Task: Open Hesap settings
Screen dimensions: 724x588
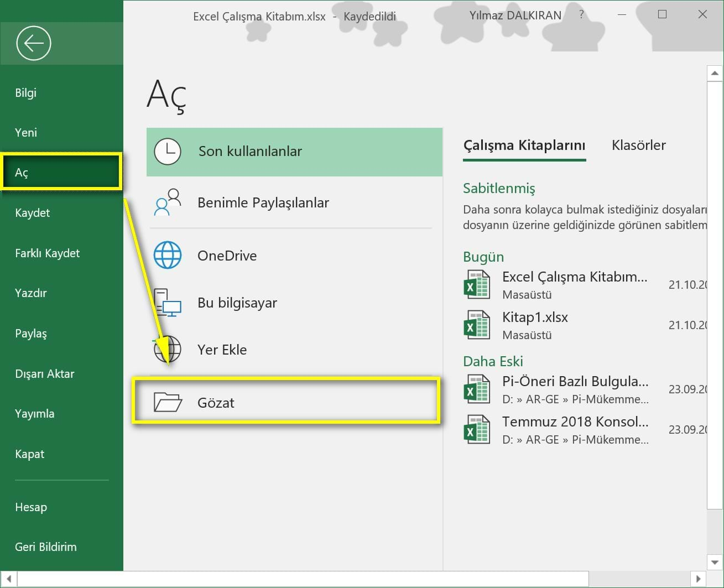Action: coord(61,507)
